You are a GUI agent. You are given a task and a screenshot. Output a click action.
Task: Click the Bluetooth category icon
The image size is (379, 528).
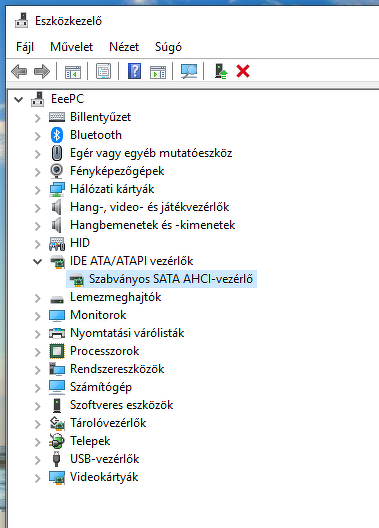(x=57, y=135)
